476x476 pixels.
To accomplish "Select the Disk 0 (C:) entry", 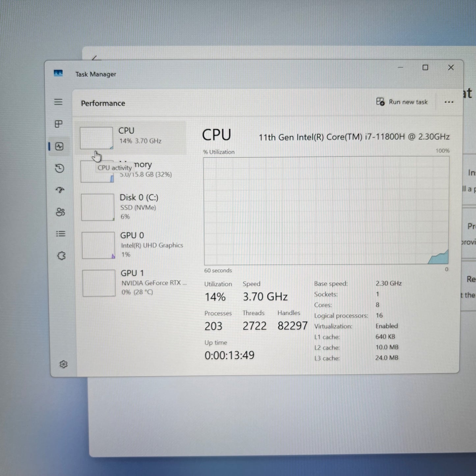I will 132,207.
